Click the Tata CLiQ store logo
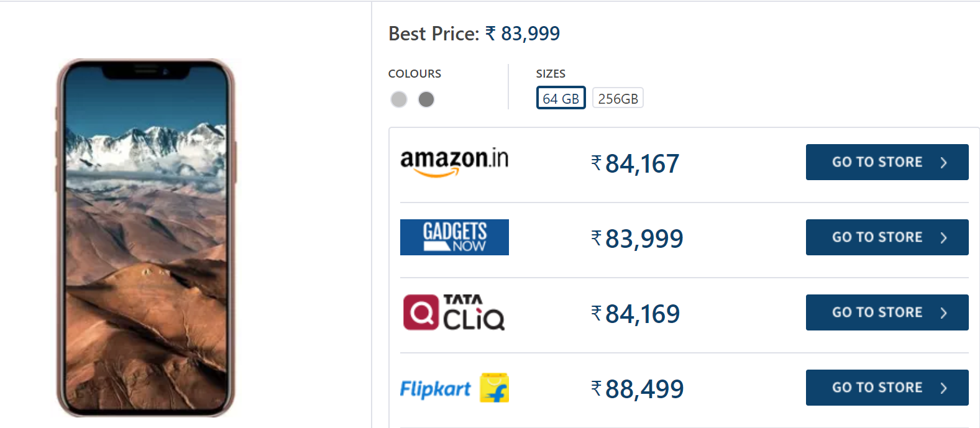 pos(454,312)
